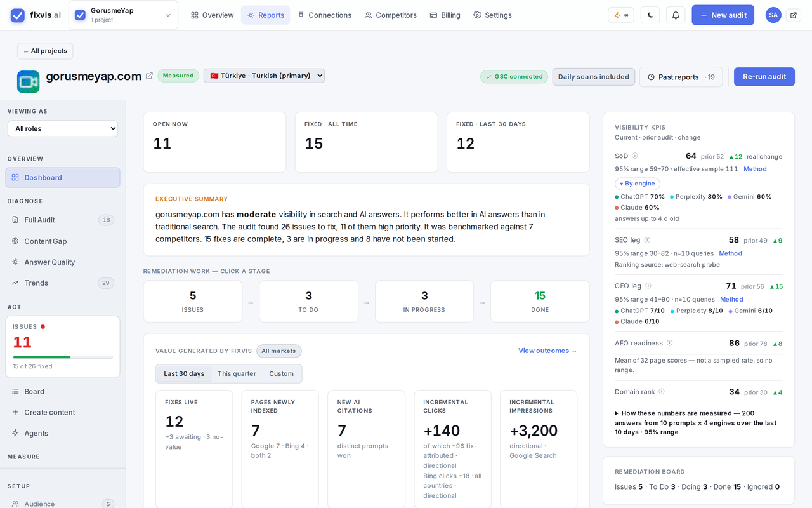Click the info icon next to AEO readiness
This screenshot has width=812, height=508.
click(x=669, y=343)
